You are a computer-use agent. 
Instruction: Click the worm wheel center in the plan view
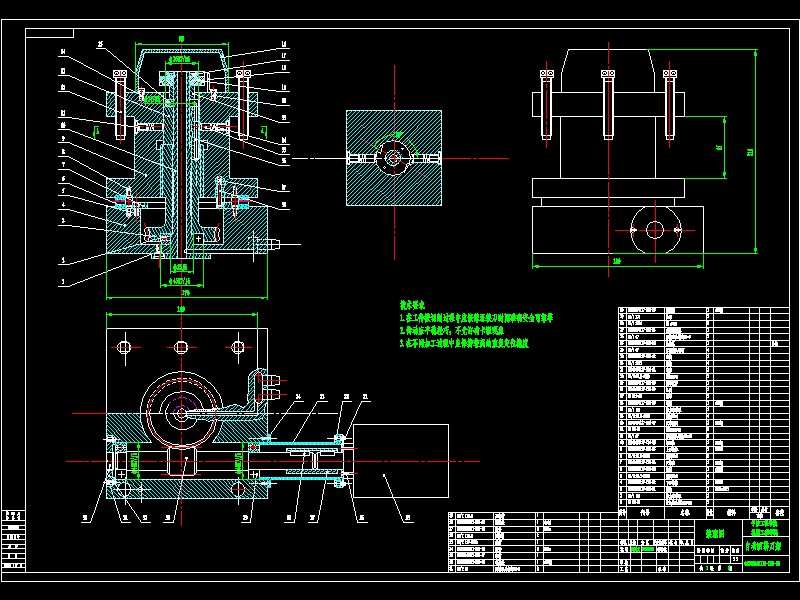click(x=181, y=413)
